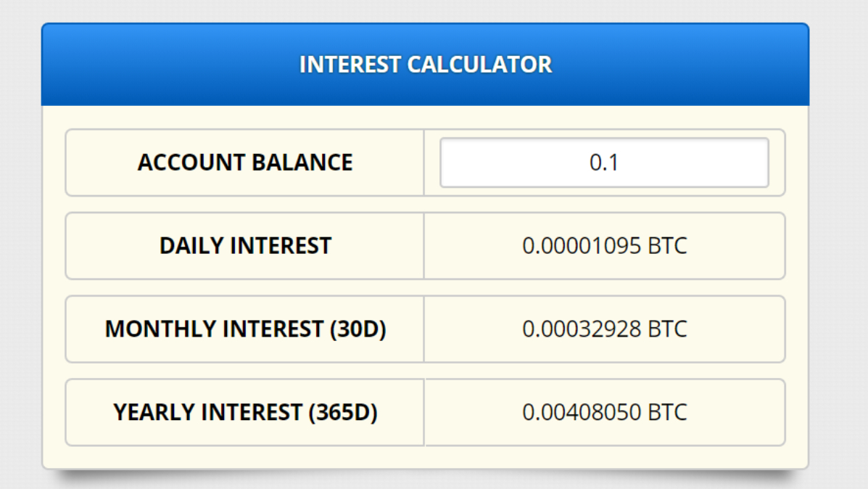868x489 pixels.
Task: Click the word DAILY in second row
Action: pos(191,245)
